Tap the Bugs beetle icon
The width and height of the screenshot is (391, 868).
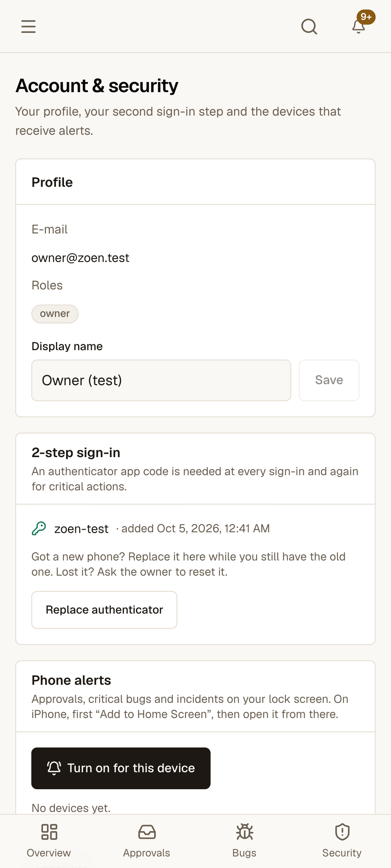click(x=245, y=832)
